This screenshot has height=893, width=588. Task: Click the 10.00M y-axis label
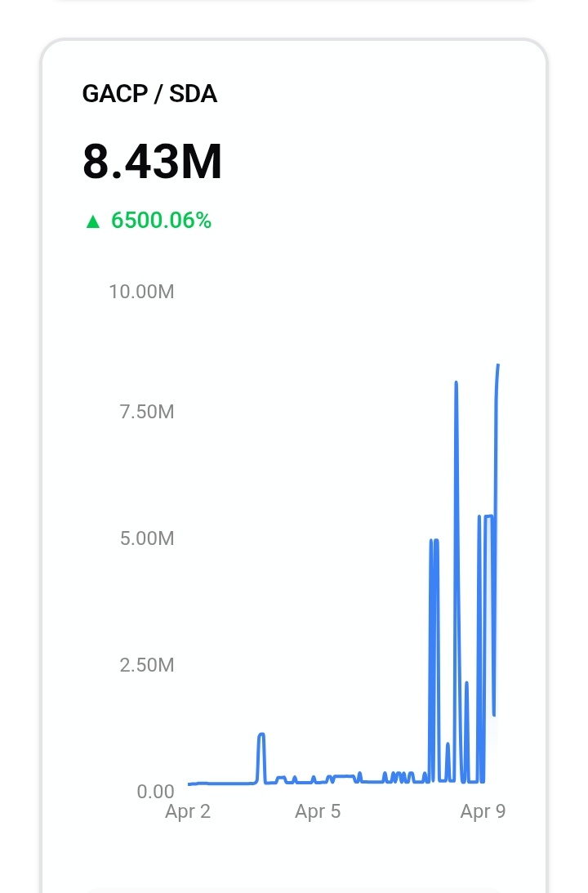141,292
